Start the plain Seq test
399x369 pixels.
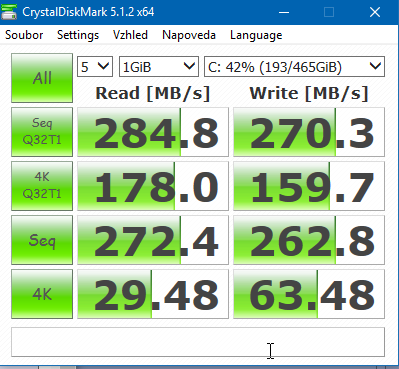point(42,240)
